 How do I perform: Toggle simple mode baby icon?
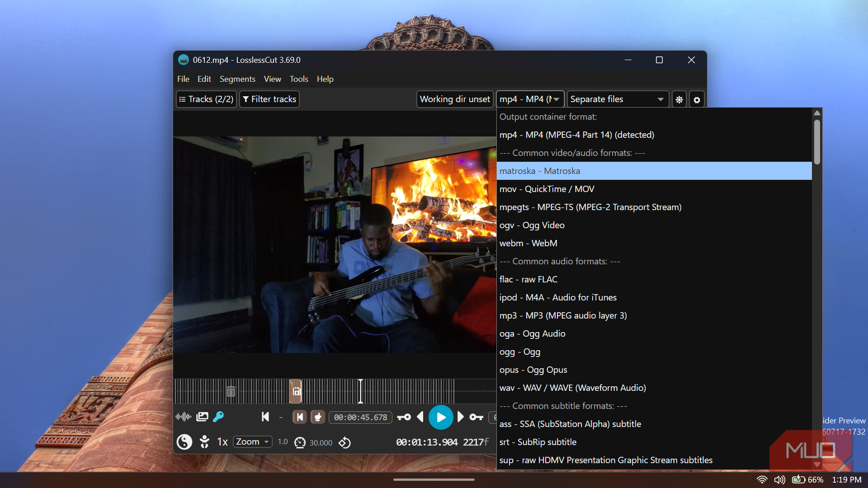[204, 442]
